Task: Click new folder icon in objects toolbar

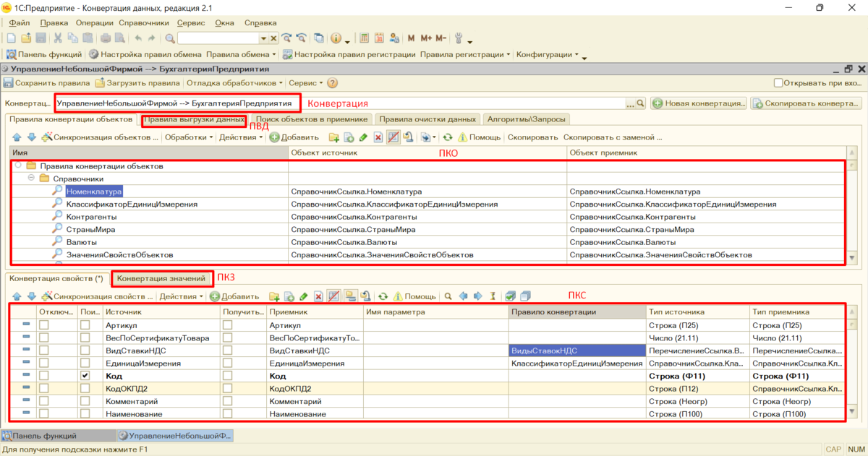Action: [x=333, y=137]
